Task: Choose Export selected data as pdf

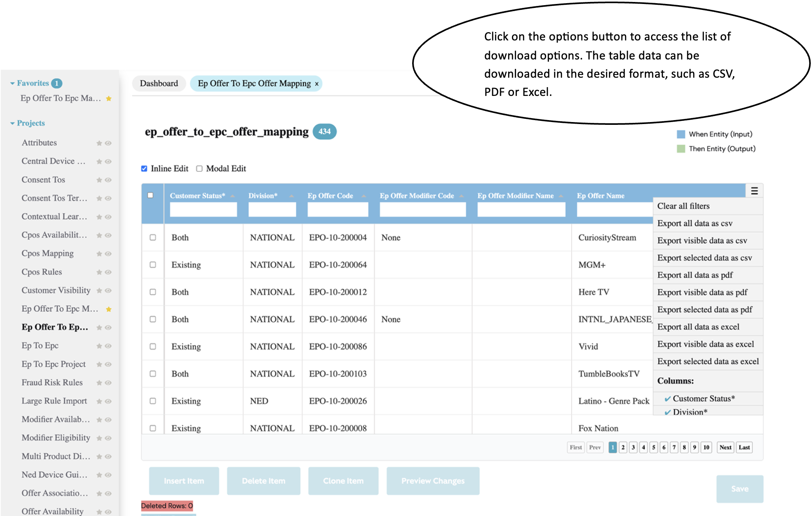Action: [708, 310]
